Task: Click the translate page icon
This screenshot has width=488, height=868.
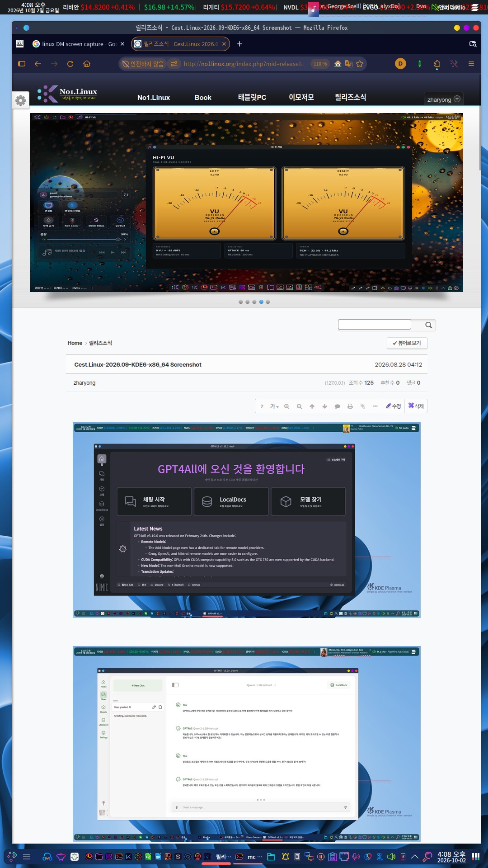Action: [348, 64]
